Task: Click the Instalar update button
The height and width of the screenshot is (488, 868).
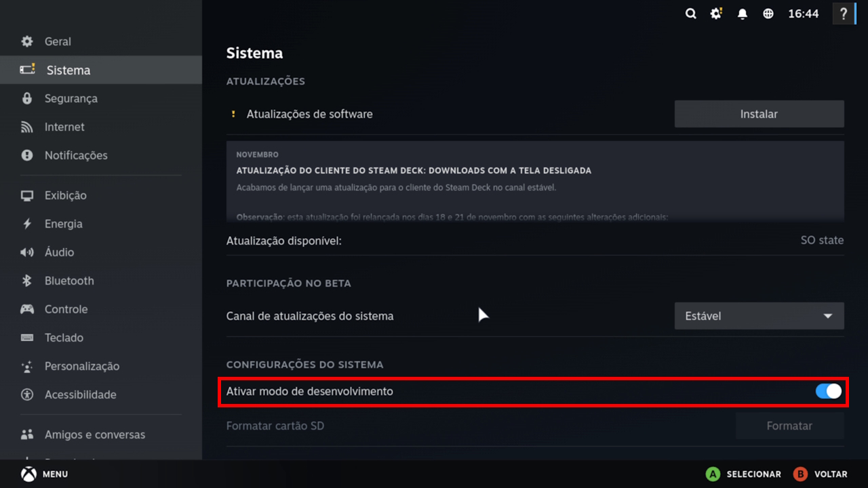Action: click(759, 114)
